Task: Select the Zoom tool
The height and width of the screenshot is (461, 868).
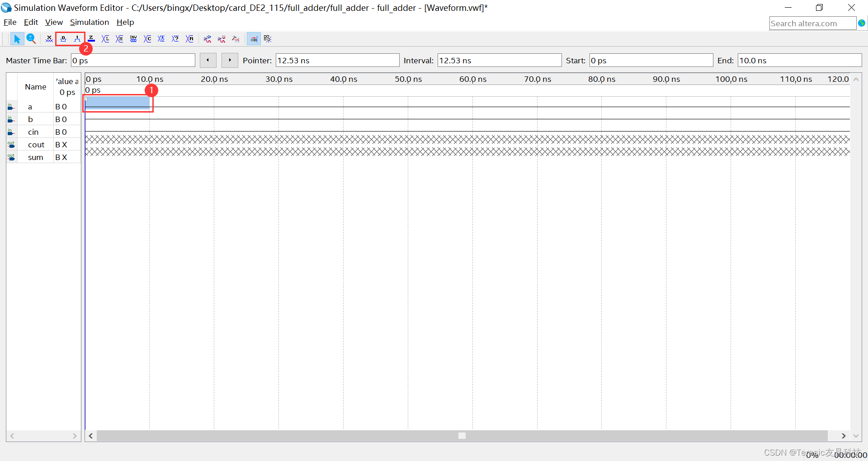Action: point(31,39)
